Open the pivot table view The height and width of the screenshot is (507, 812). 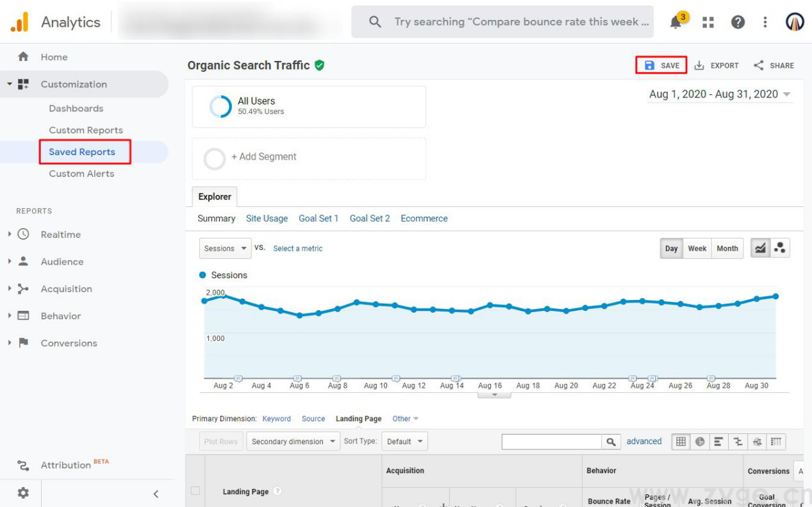[775, 441]
